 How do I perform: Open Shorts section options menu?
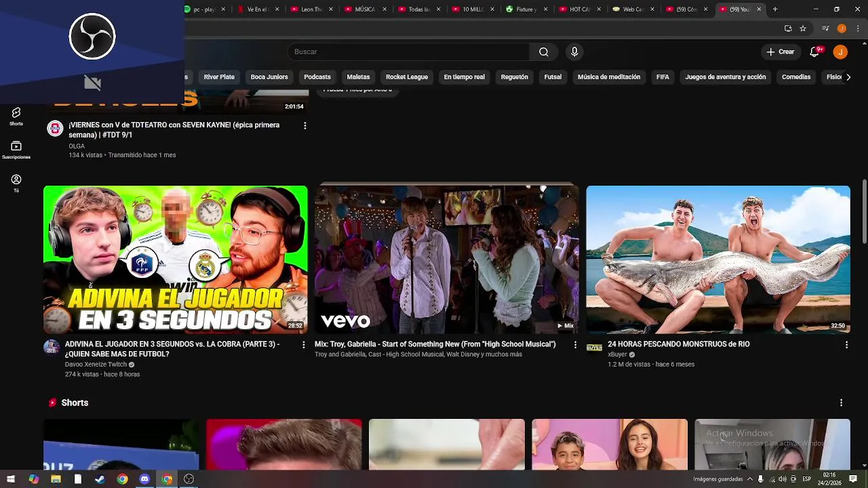(841, 403)
